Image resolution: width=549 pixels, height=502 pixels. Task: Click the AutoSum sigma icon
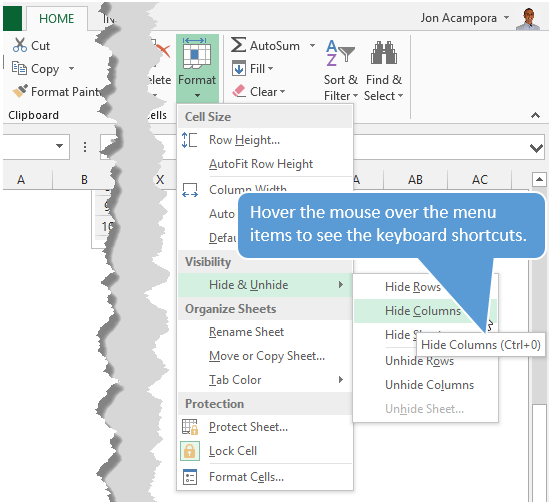tap(238, 45)
